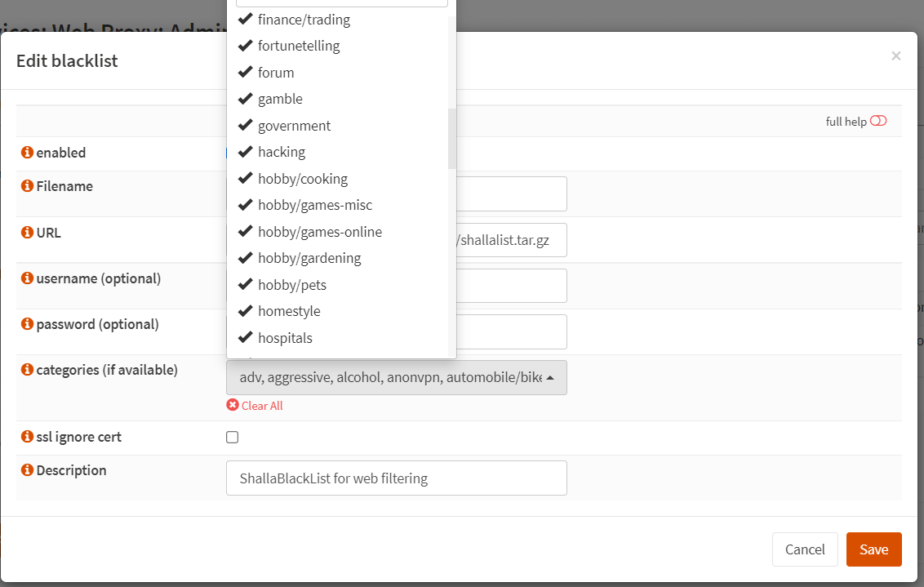Click info icon for password (optional)
The height and width of the screenshot is (587, 924).
[x=27, y=324]
